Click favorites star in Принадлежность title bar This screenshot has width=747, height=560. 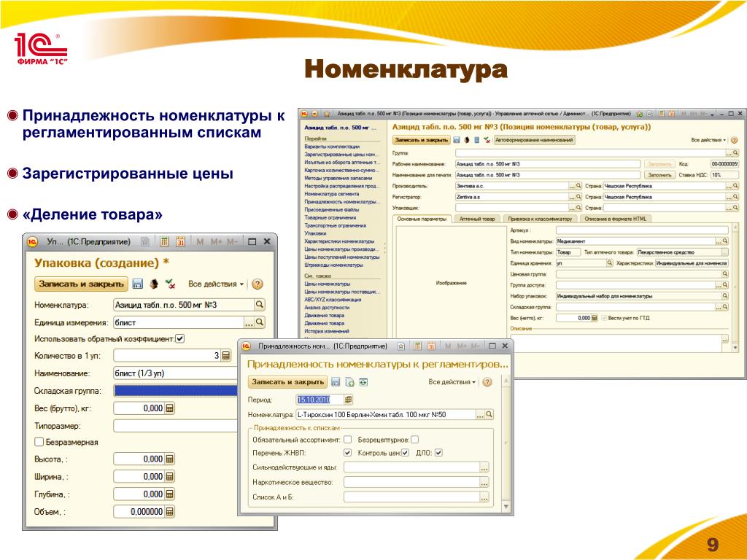(401, 346)
